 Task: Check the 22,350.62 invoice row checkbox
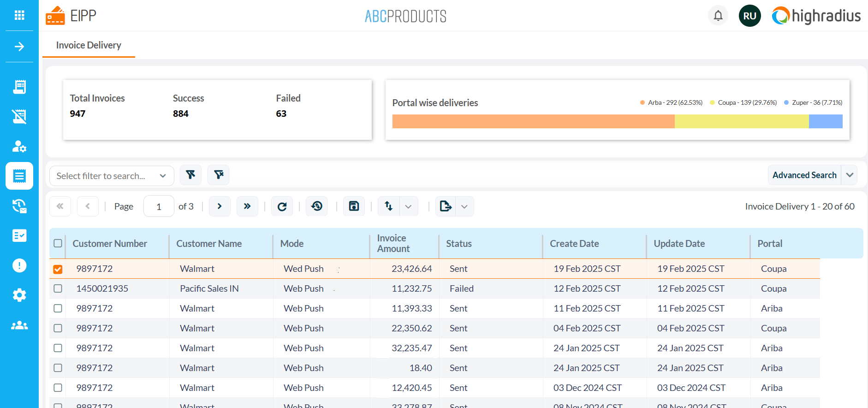coord(58,328)
